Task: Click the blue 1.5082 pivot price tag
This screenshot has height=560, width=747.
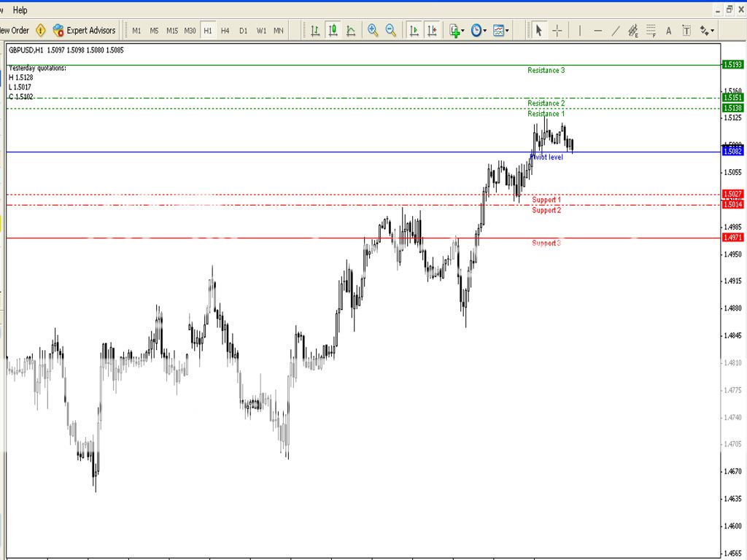Action: (732, 152)
